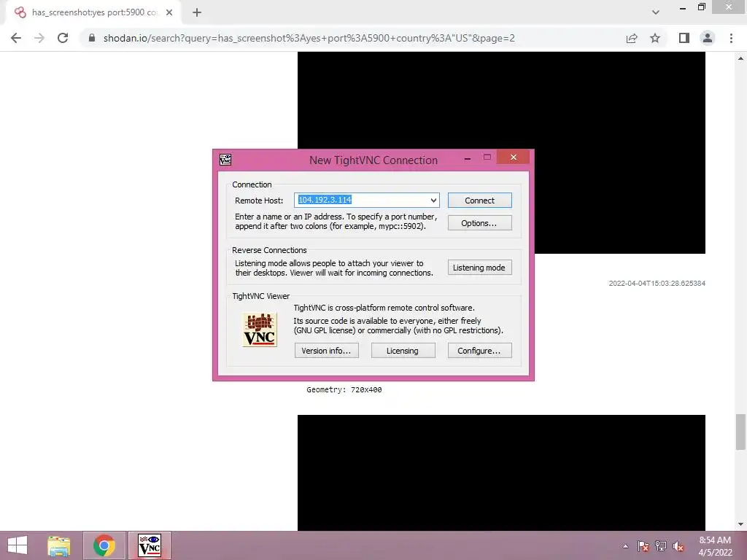This screenshot has width=747, height=560.
Task: Open the taskbar clock and date
Action: point(715,546)
